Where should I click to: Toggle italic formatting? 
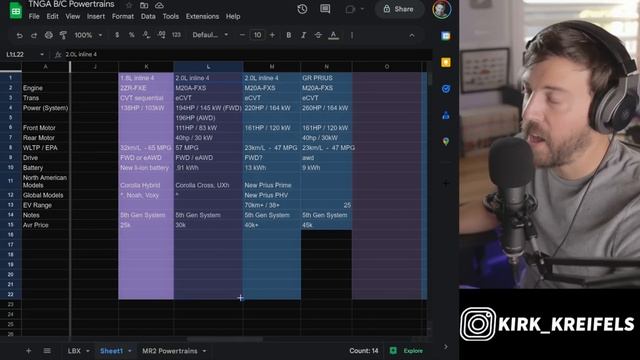[303, 36]
